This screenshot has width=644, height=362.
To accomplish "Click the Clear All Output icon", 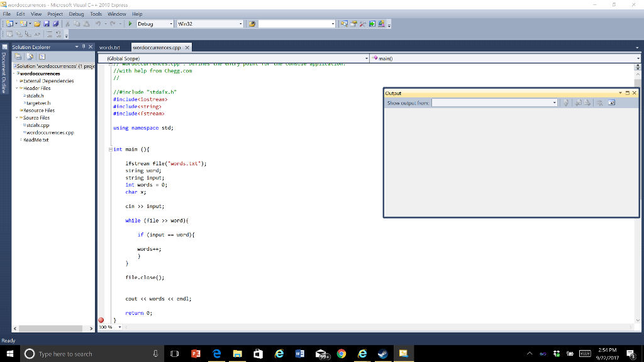I will point(600,102).
